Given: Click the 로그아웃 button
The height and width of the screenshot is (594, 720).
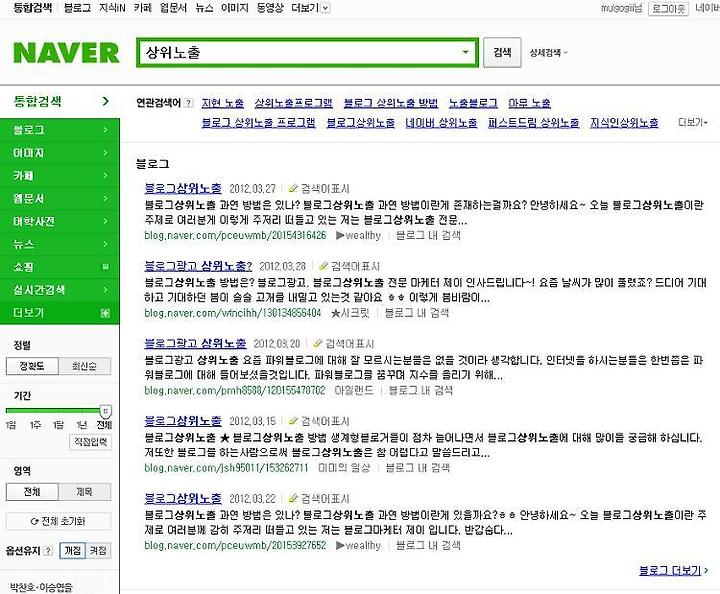Looking at the screenshot, I should (x=668, y=8).
